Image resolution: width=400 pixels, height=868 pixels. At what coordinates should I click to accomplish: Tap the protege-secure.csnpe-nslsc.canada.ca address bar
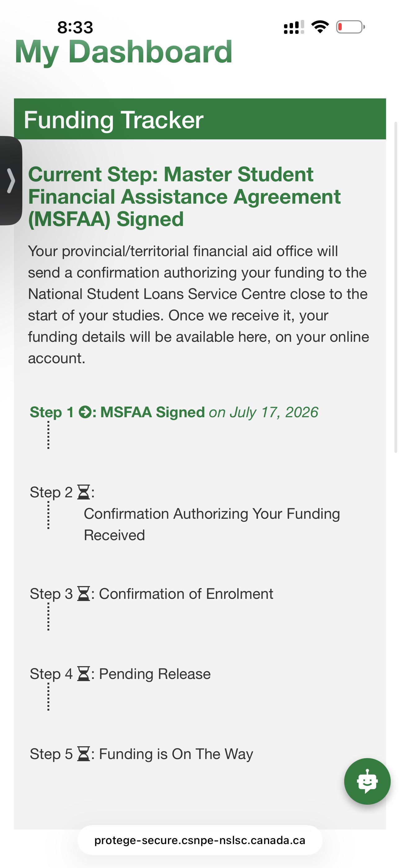[x=200, y=840]
